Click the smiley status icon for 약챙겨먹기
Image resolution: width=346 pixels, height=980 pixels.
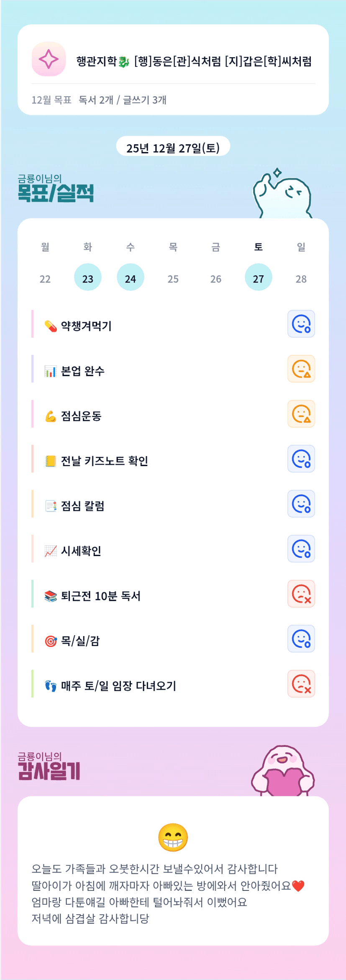(x=301, y=324)
